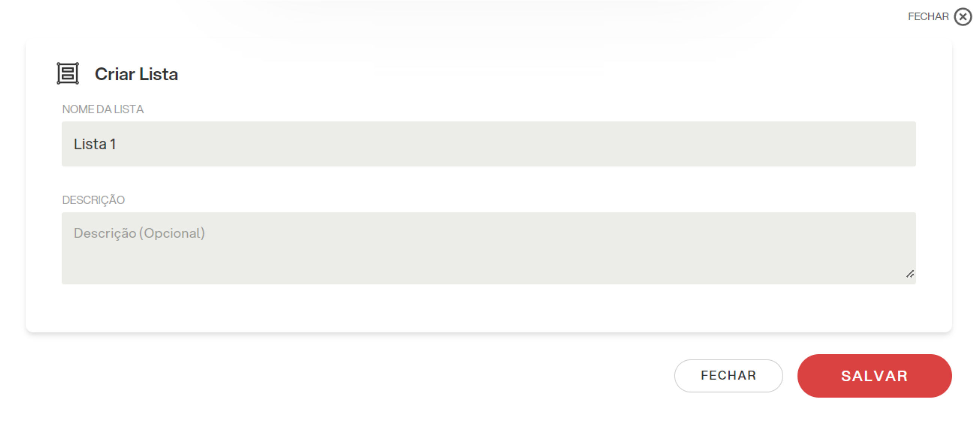Image resolution: width=980 pixels, height=423 pixels.
Task: Place cursor on the 'Lista 1' text
Action: point(95,144)
